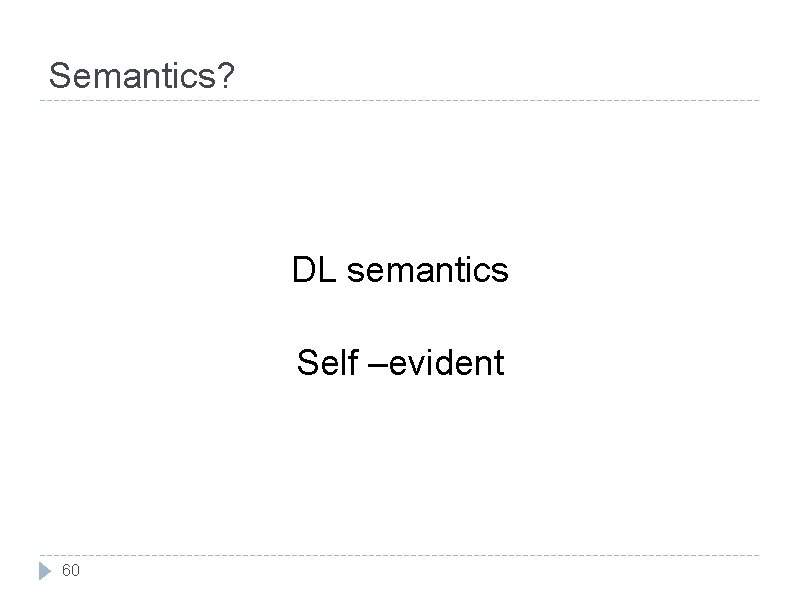
Task: Click the slide number 60
Action: pyautogui.click(x=70, y=571)
